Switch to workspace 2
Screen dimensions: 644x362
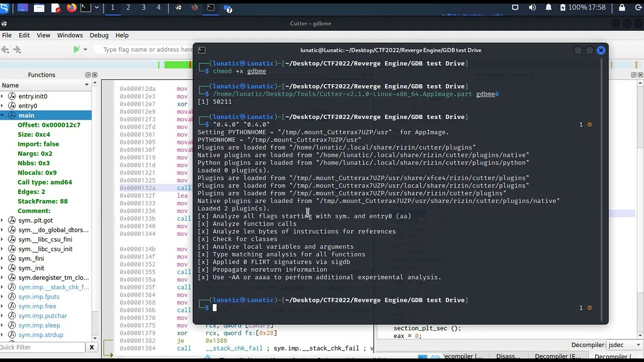tap(128, 8)
